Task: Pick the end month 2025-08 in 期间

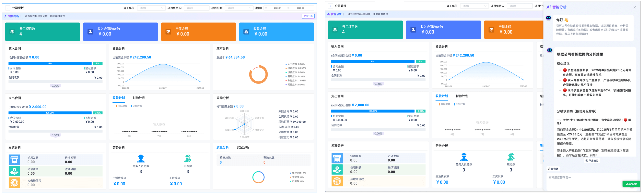Action: pyautogui.click(x=300, y=8)
